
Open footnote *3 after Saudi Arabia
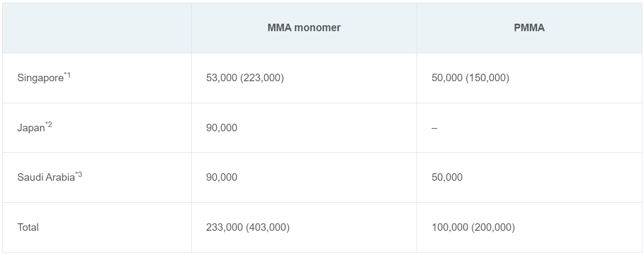coord(79,175)
